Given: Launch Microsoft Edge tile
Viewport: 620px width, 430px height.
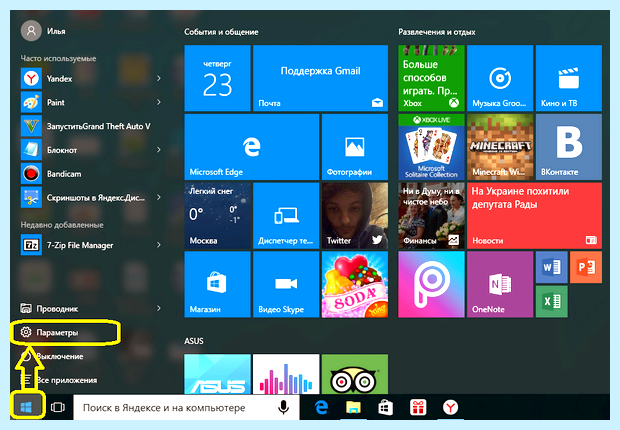Looking at the screenshot, I should [251, 147].
